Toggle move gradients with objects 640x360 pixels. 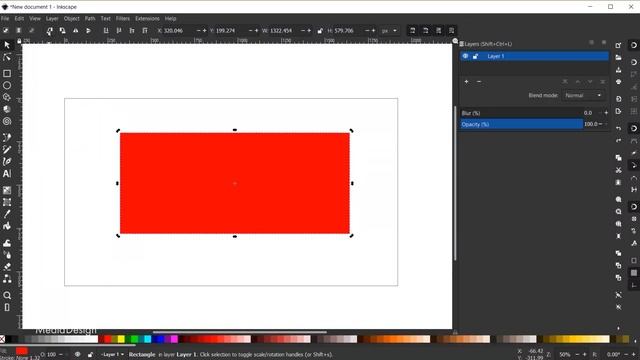pos(439,31)
